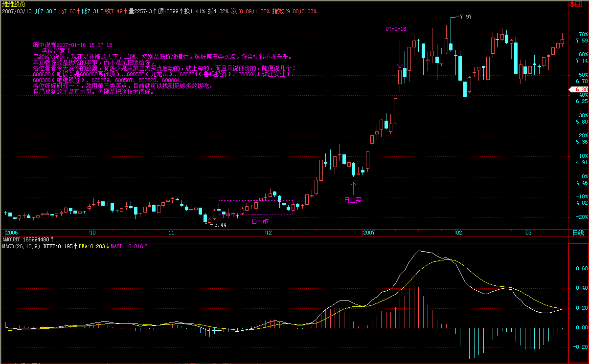The width and height of the screenshot is (589, 364).
Task: Click the 3.44 low price label
Action: pos(220,225)
